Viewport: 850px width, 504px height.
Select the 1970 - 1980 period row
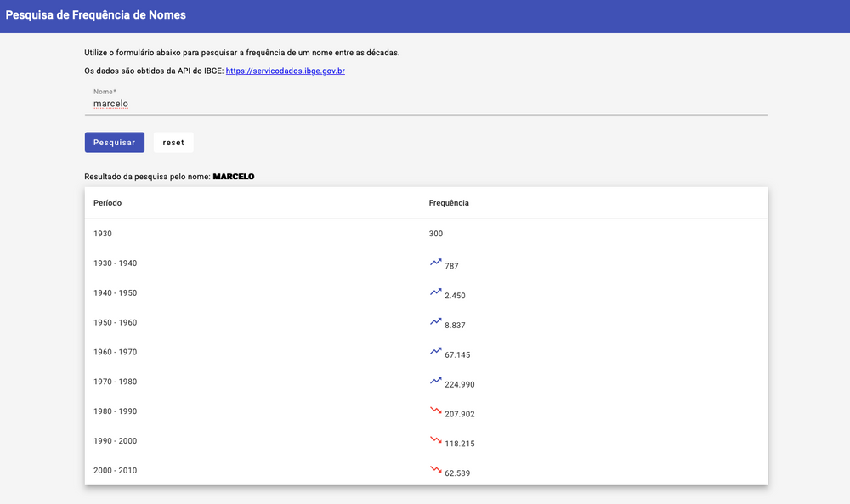point(426,382)
